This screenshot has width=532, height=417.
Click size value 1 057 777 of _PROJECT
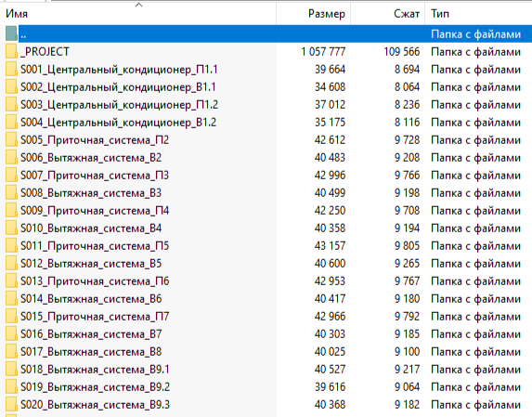pyautogui.click(x=323, y=52)
